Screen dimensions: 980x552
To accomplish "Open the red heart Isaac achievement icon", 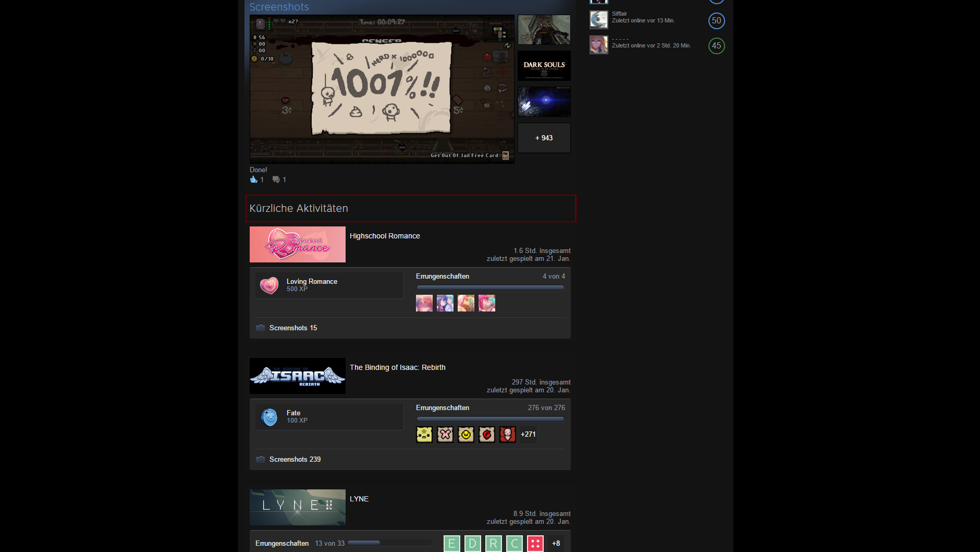I will tap(487, 435).
